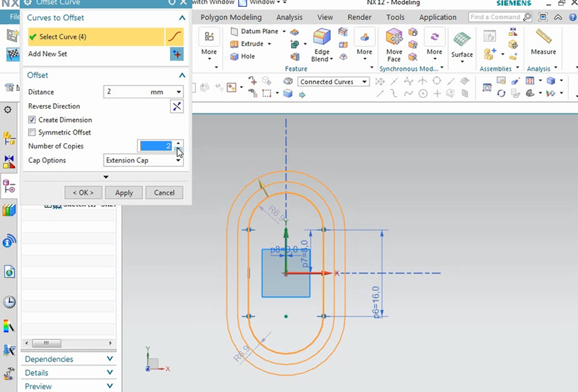Click the Cancel button

164,193
